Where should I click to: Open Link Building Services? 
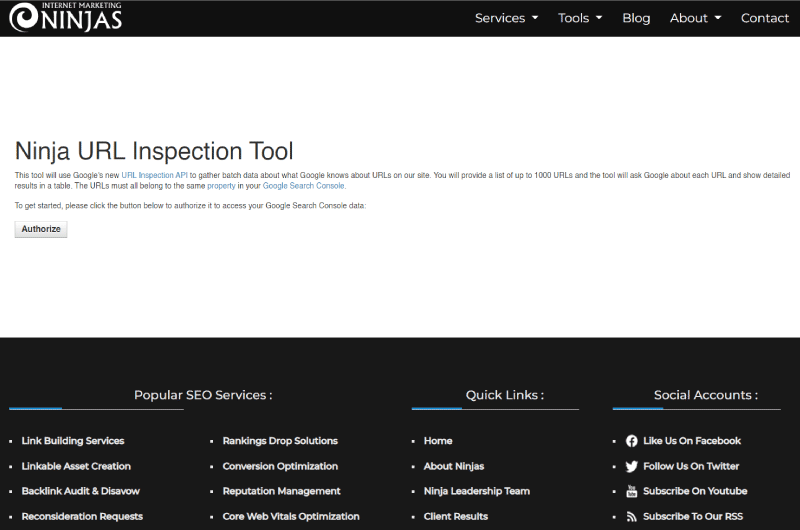tap(73, 441)
